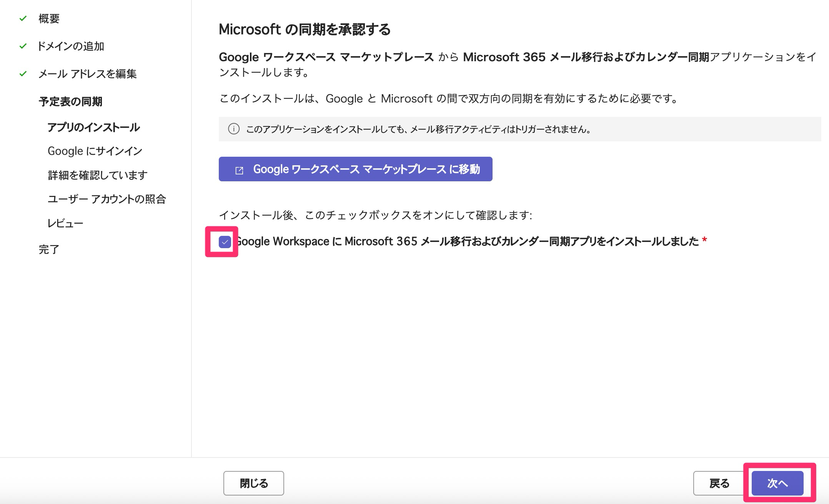This screenshot has height=504, width=829.
Task: Open the アプリのインストール sub-step
Action: pyautogui.click(x=93, y=127)
